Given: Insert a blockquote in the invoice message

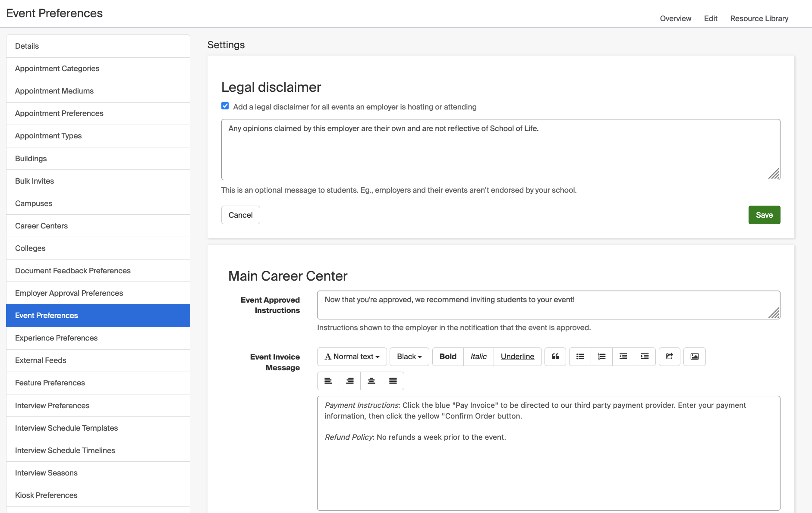Looking at the screenshot, I should 555,357.
